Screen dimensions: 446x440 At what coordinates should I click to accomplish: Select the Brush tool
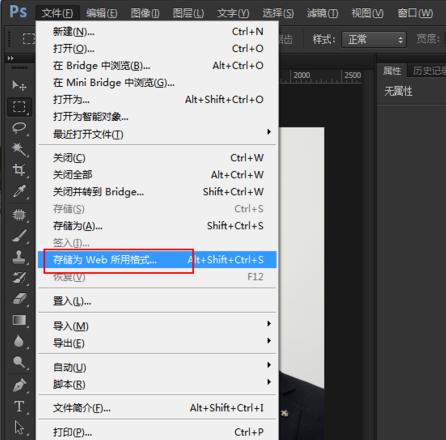(x=19, y=236)
